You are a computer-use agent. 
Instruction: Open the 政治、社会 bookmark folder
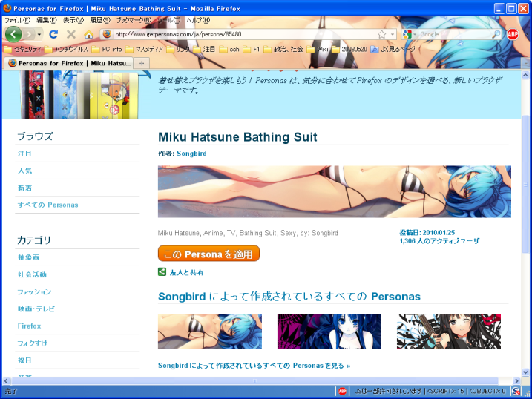tap(283, 49)
